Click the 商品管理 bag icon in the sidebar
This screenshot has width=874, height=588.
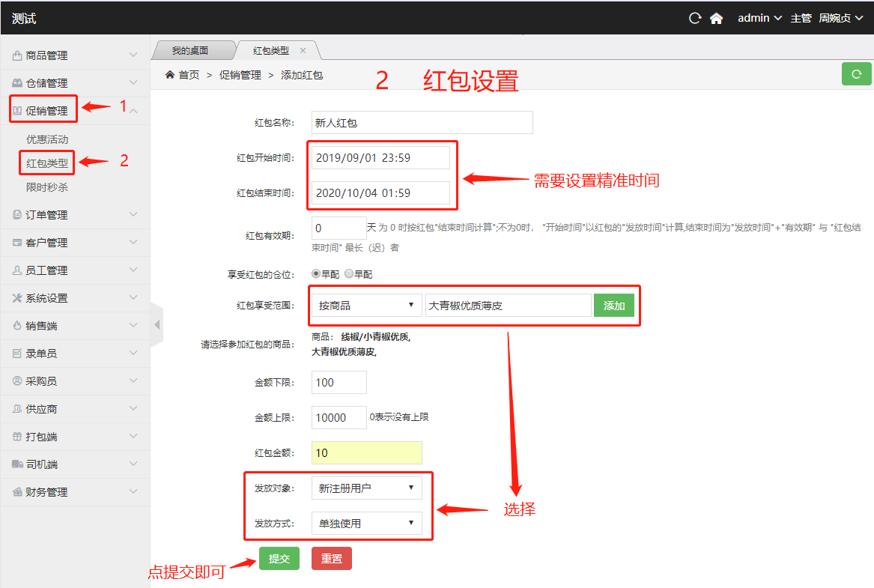(16, 55)
